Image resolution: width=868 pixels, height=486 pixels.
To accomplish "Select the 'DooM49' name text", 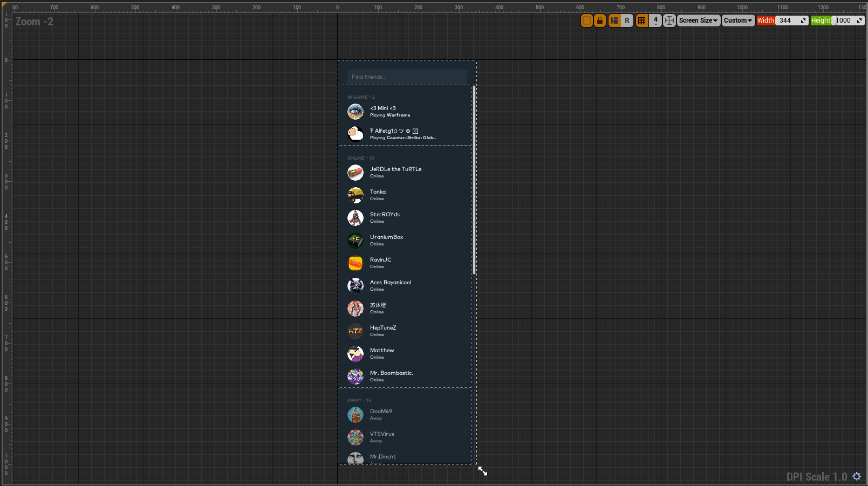I will point(381,411).
